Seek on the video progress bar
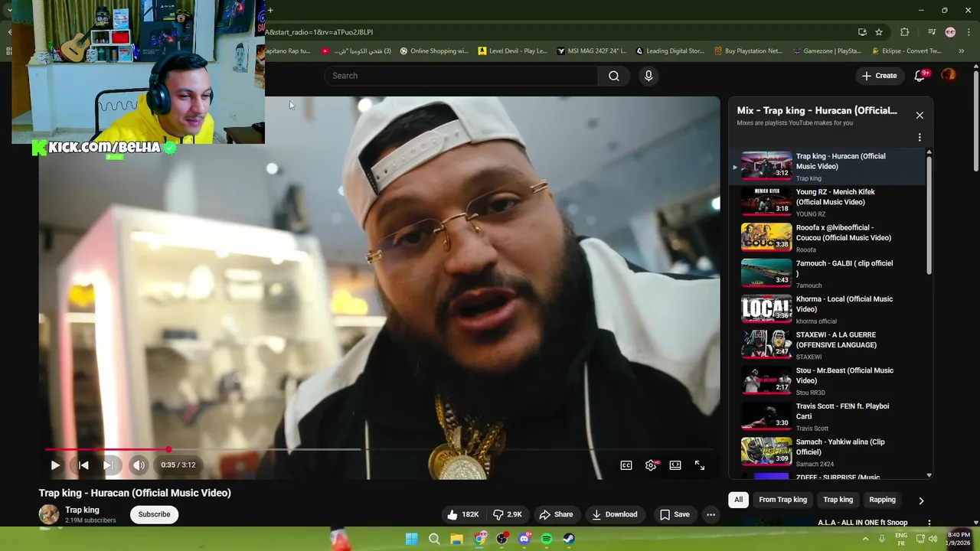This screenshot has height=551, width=980. pyautogui.click(x=381, y=450)
